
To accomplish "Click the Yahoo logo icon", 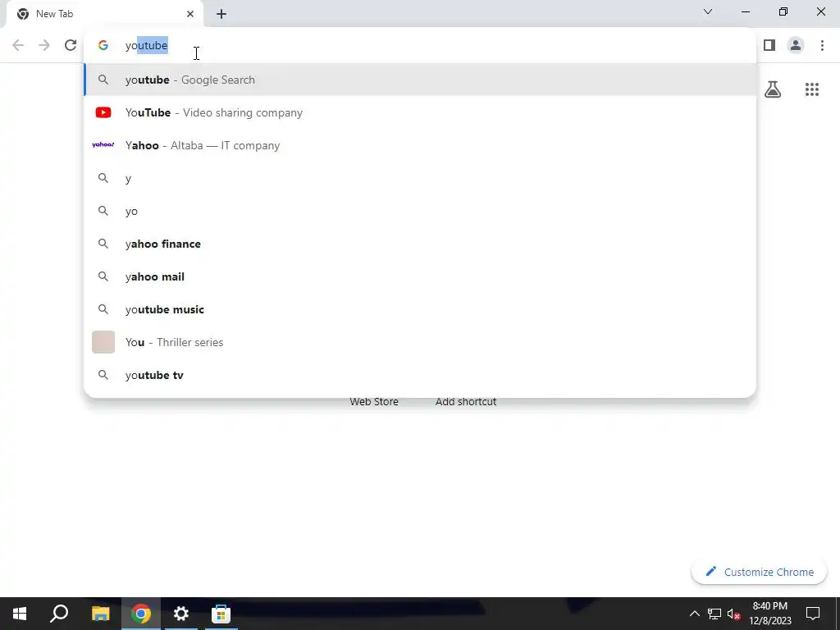I will (x=103, y=144).
